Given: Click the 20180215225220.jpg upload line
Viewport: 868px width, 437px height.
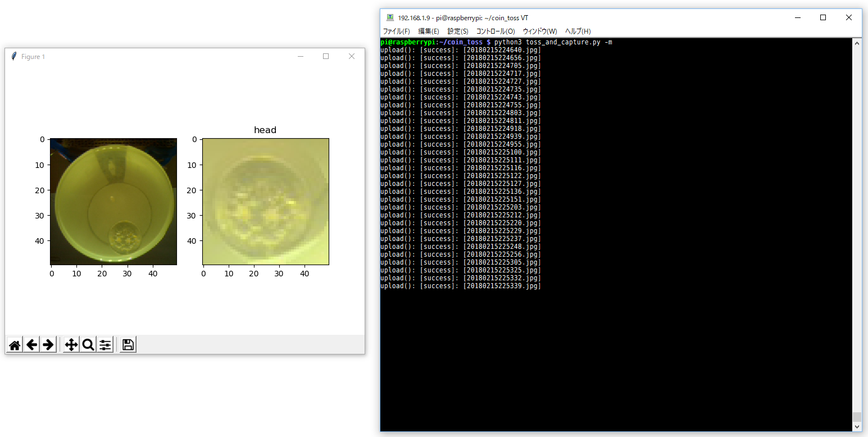Looking at the screenshot, I should click(x=461, y=223).
